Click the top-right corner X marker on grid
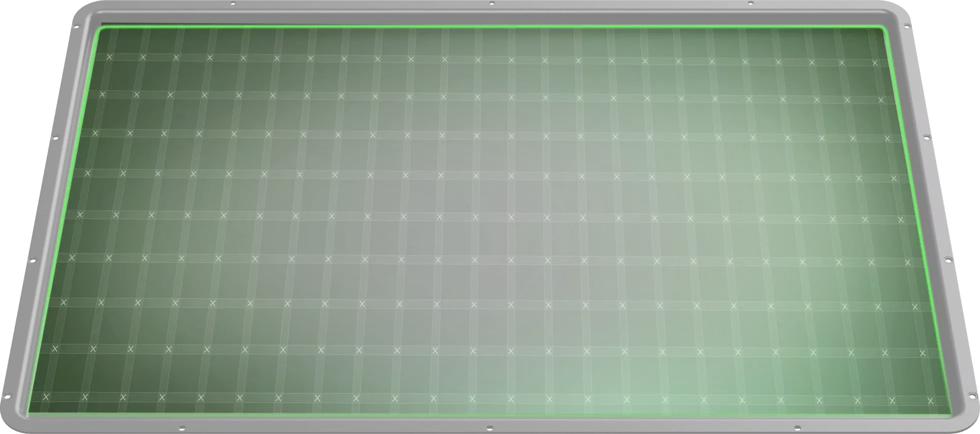 874,62
